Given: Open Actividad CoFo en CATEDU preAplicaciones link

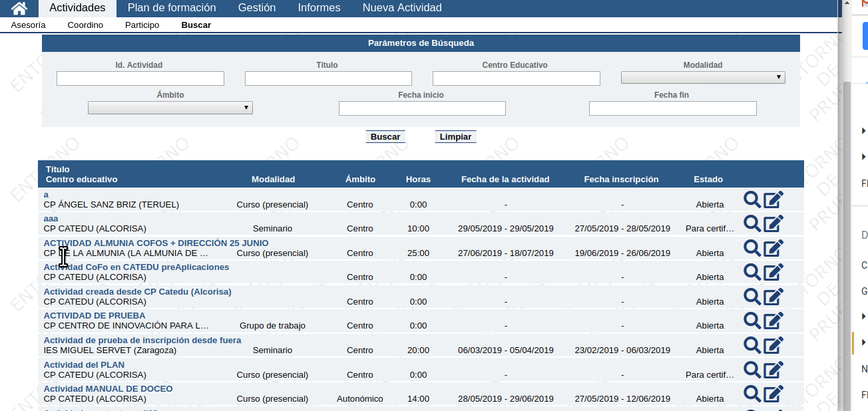Looking at the screenshot, I should pyautogui.click(x=136, y=267).
